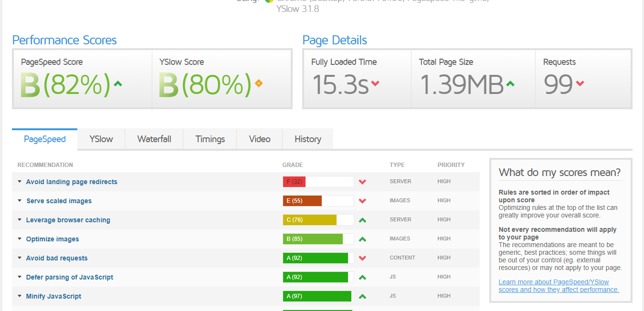Open the Serve scaled images recommendation
The height and width of the screenshot is (311, 644).
click(x=59, y=201)
